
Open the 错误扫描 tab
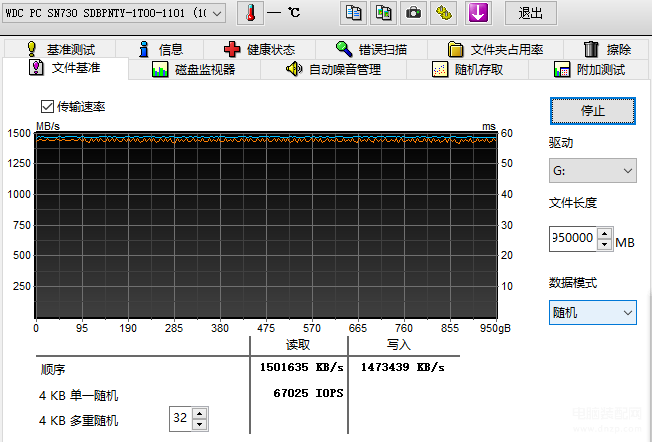(371, 49)
